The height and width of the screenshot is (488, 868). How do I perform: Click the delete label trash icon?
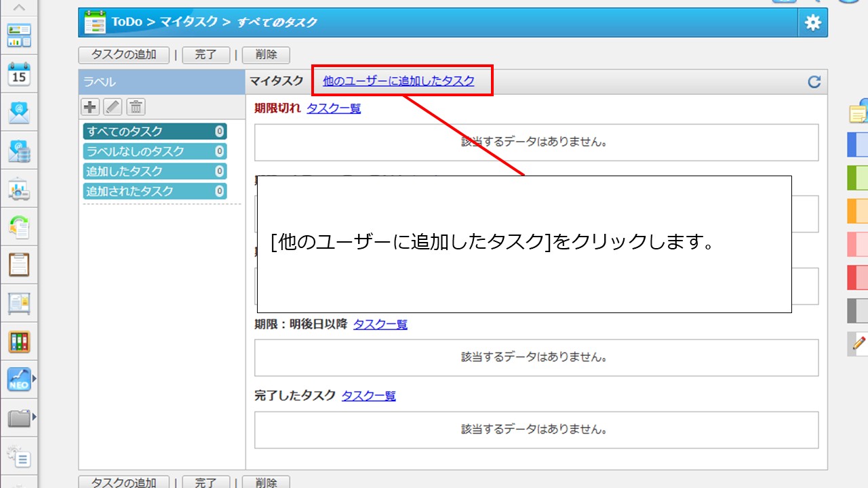click(136, 106)
